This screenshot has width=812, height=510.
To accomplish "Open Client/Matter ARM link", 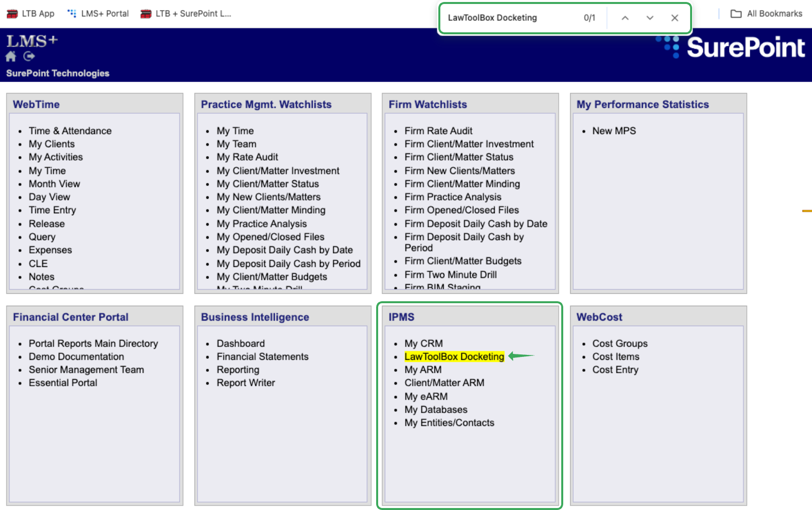I will 444,383.
